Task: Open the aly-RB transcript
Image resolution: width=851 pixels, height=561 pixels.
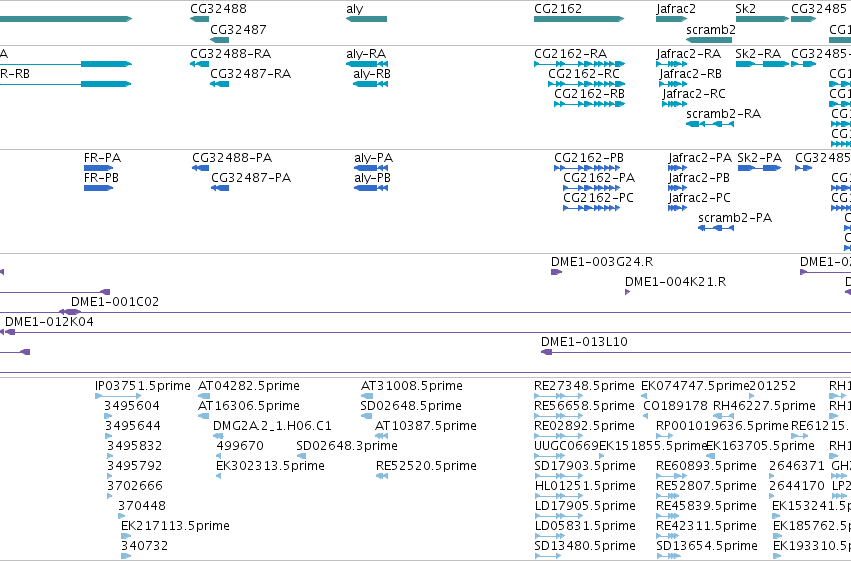Action: click(x=372, y=74)
